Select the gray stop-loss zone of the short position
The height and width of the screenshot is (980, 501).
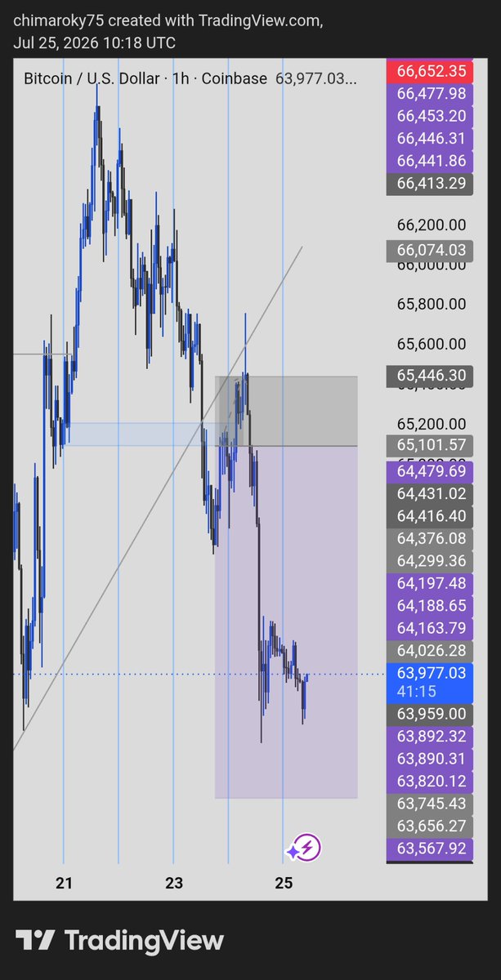coord(286,411)
